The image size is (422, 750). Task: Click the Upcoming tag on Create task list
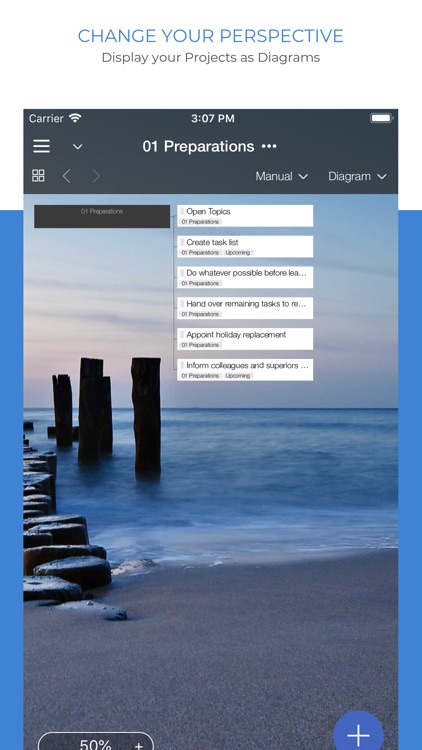pos(238,253)
